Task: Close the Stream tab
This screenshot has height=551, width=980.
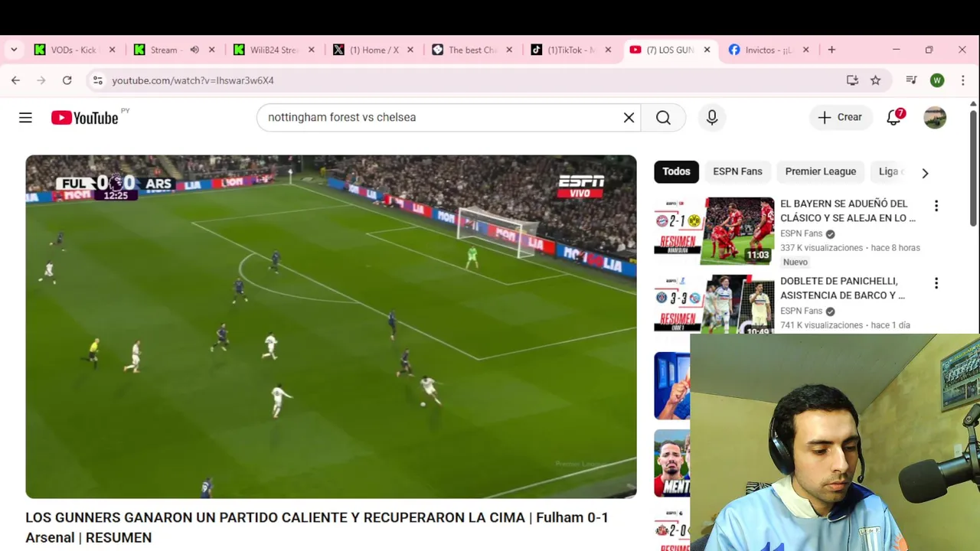Action: point(212,50)
